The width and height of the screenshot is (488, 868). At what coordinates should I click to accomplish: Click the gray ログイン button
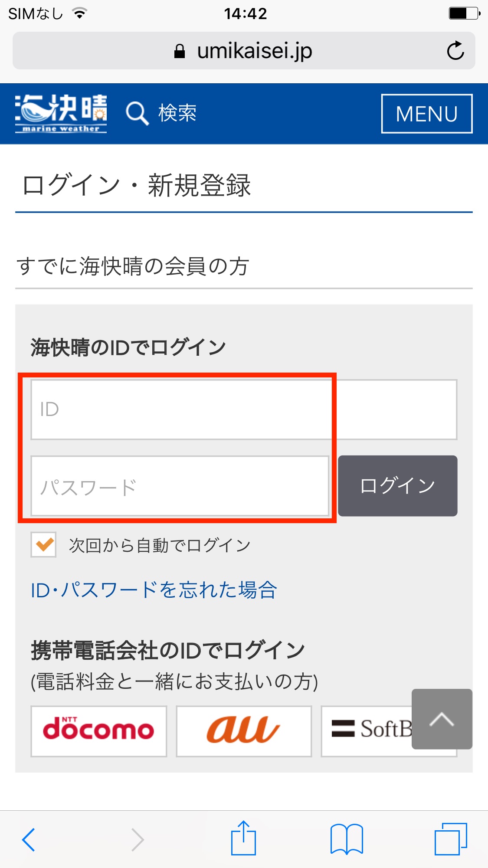pos(398,486)
